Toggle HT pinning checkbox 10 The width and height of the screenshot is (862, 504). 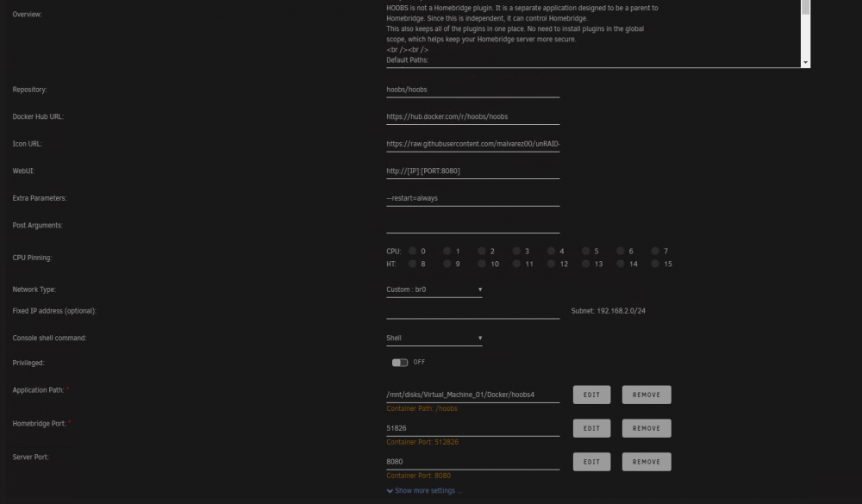tap(482, 264)
